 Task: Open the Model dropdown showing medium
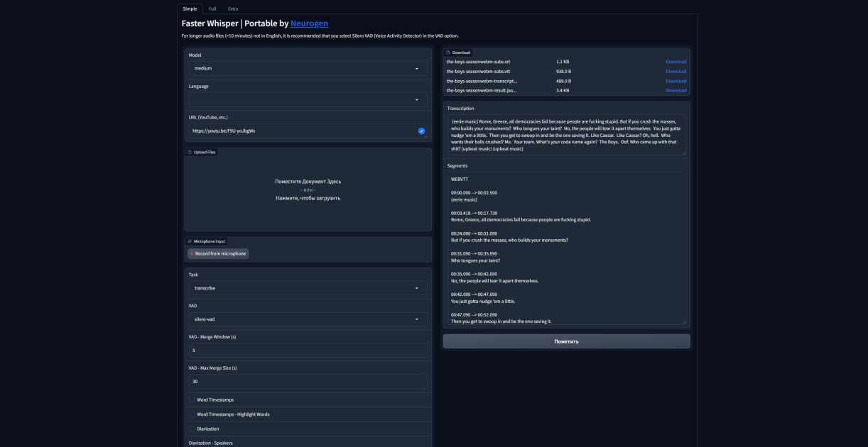coord(308,68)
